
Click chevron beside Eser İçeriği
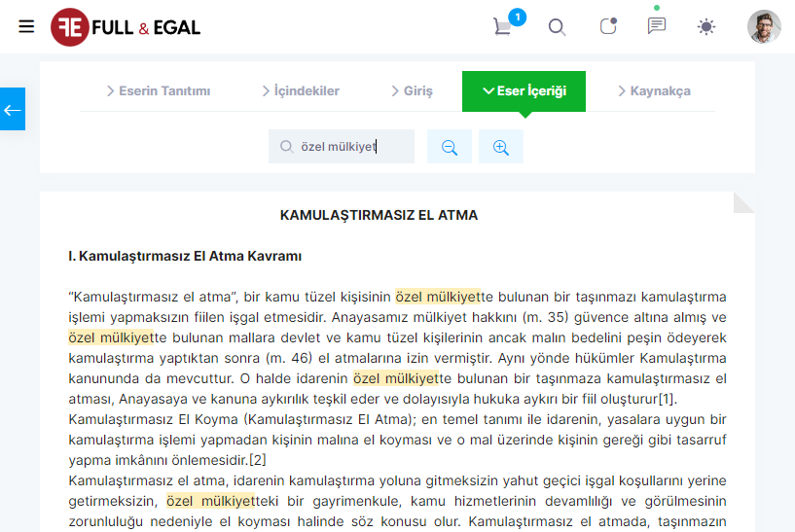point(488,91)
